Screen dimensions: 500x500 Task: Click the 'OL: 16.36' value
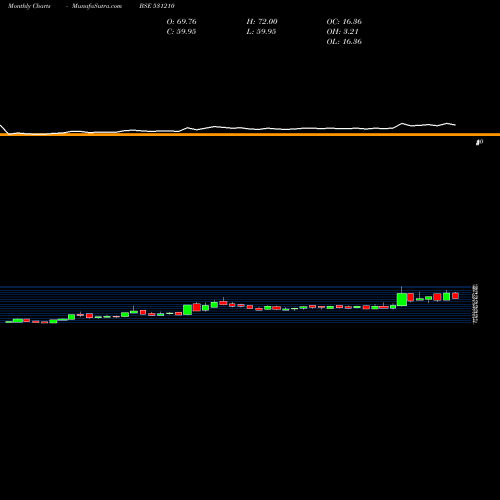coord(344,42)
